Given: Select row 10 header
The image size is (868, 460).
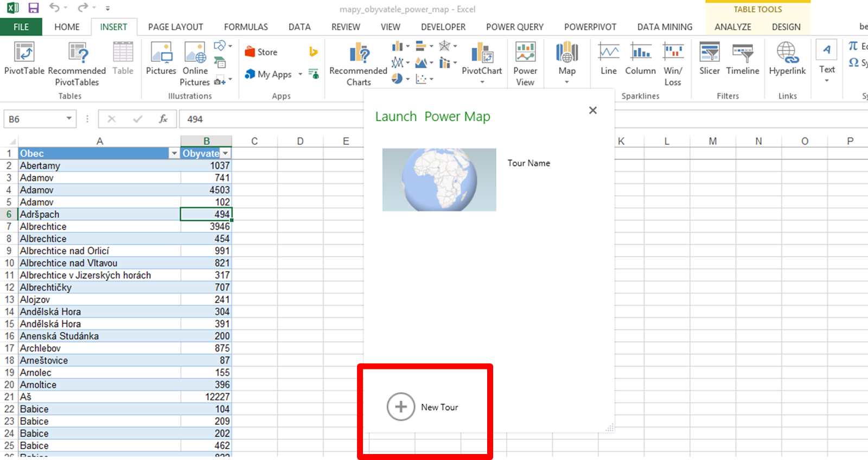Looking at the screenshot, I should (x=9, y=263).
